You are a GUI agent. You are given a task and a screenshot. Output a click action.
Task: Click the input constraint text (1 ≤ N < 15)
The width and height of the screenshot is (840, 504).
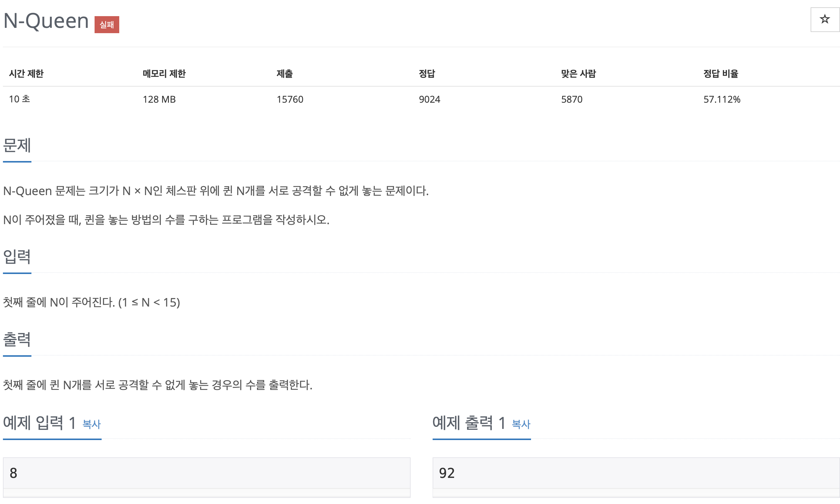149,302
